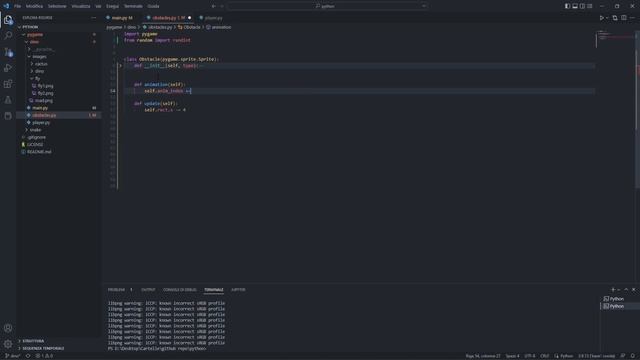Open the Esegui menu
Screen dimensions: 640x360
point(112,6)
